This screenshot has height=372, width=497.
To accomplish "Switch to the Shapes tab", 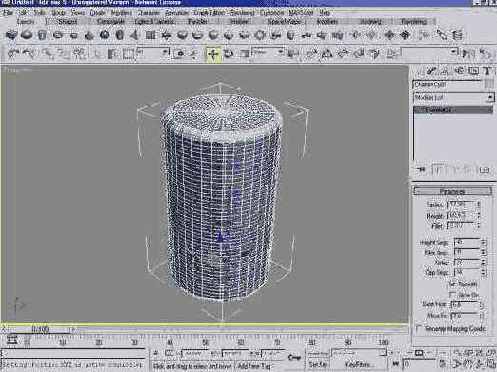I will 67,22.
